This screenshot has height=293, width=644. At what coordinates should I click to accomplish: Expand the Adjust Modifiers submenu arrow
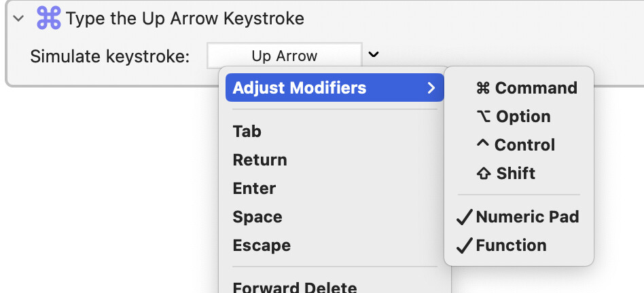(x=431, y=88)
